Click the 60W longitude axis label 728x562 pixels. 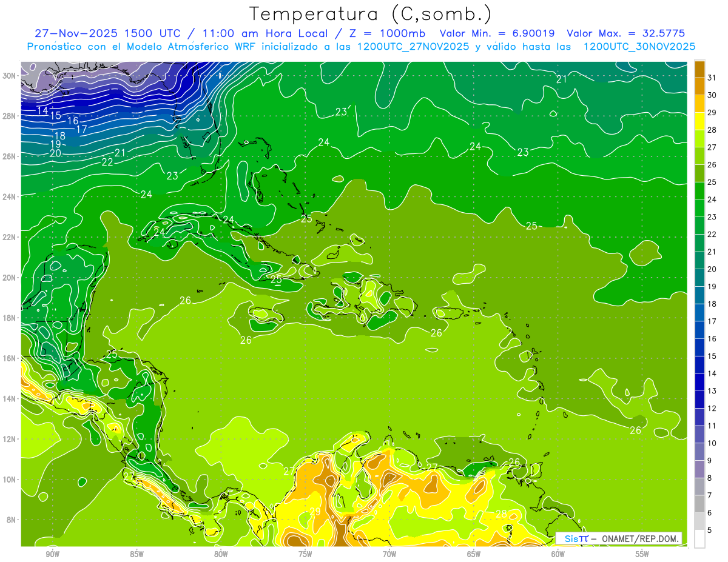(x=558, y=554)
